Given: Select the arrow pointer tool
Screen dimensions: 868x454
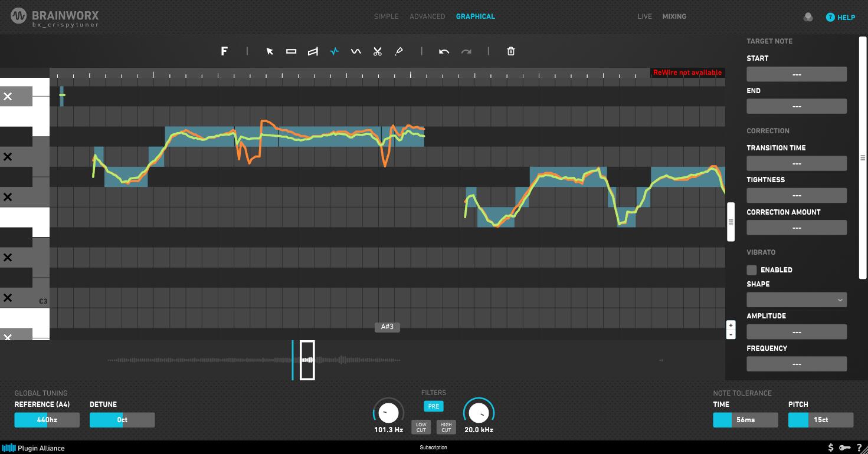Looking at the screenshot, I should [270, 51].
